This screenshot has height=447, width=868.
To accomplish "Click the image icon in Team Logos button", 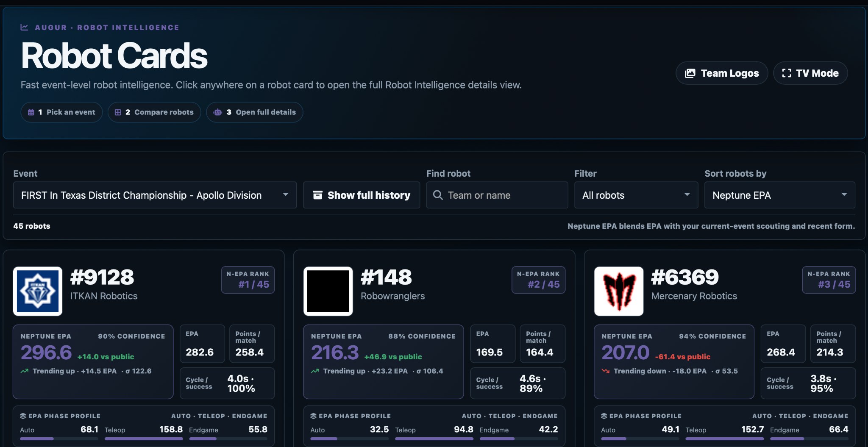I will point(690,73).
